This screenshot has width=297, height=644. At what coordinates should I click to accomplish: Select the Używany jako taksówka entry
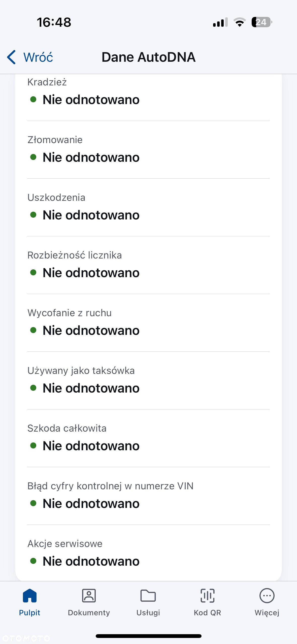point(148,381)
